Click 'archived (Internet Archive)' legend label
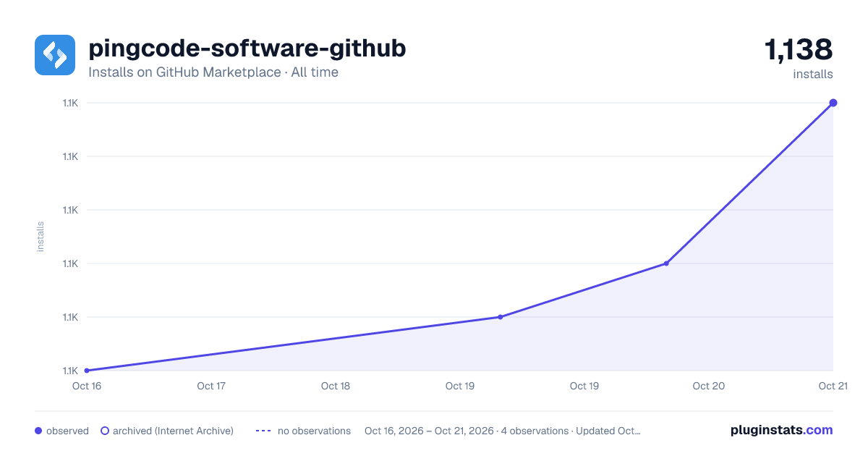Viewport: 868px width, 456px height. (x=173, y=431)
